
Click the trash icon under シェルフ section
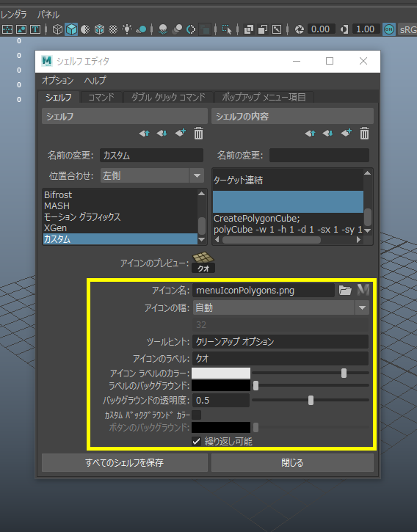[198, 134]
